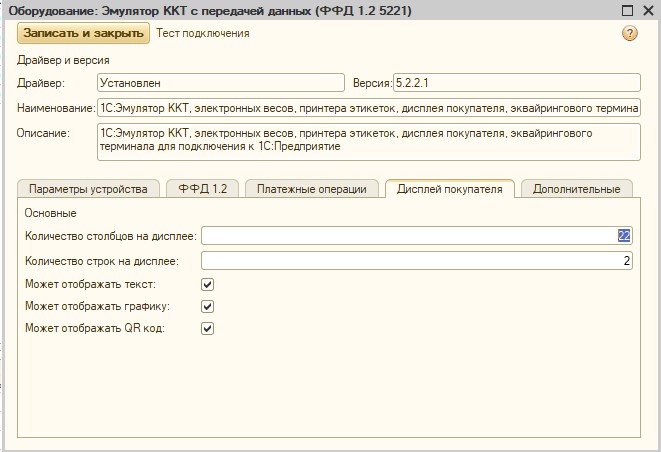This screenshot has height=452, width=661.
Task: Select the Версия field with 5.2.2.1
Action: [516, 83]
